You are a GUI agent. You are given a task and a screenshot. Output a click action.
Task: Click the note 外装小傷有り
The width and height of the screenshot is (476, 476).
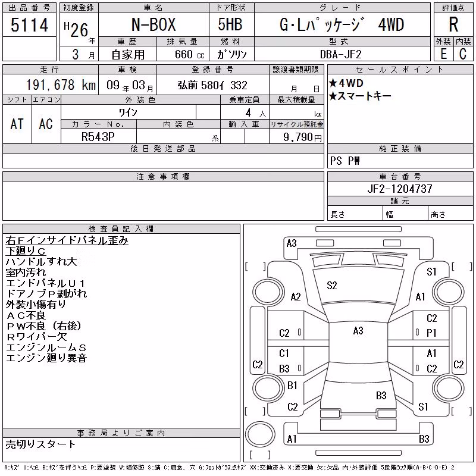(36, 304)
